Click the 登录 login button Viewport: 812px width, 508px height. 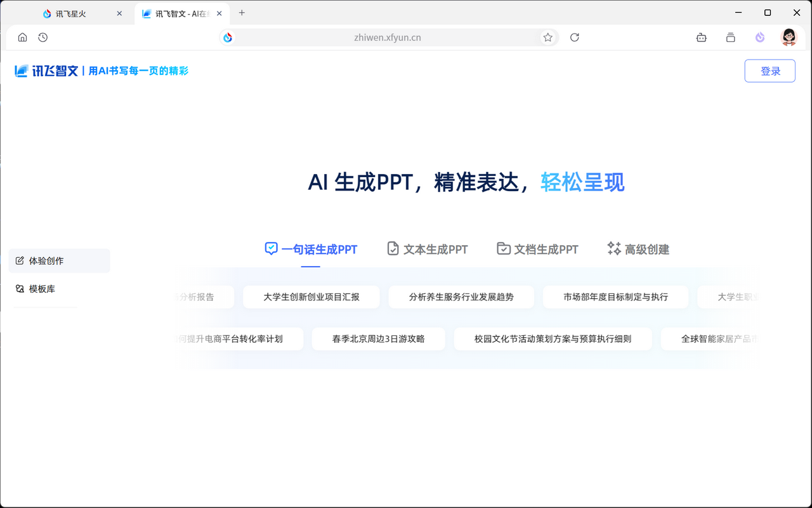(769, 70)
